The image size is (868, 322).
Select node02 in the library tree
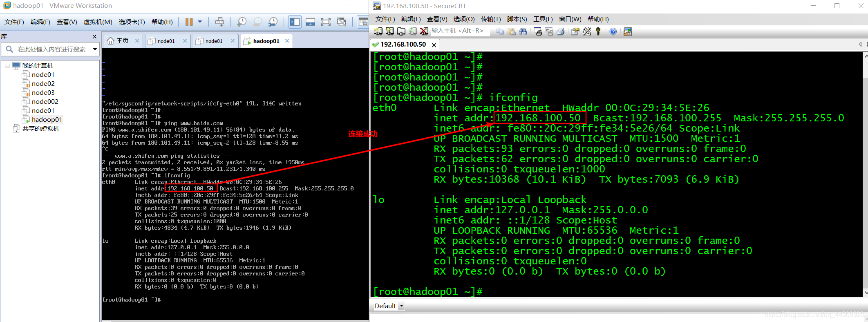[43, 83]
